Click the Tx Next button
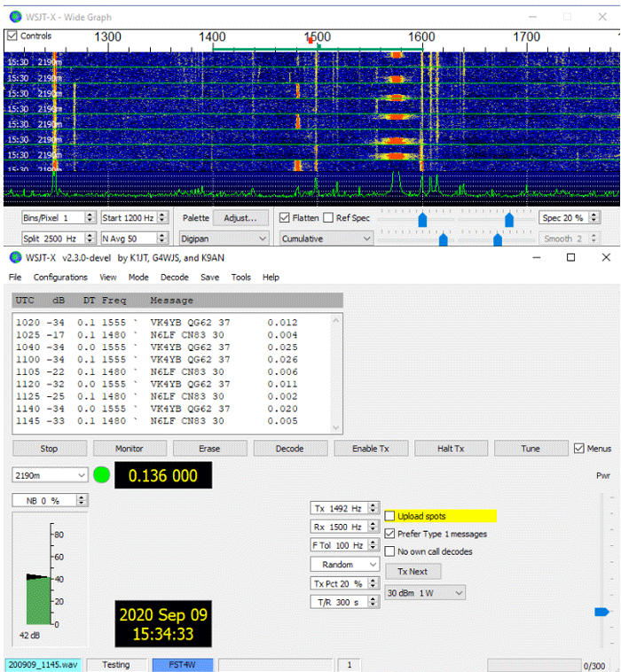The image size is (621, 672). [x=413, y=572]
